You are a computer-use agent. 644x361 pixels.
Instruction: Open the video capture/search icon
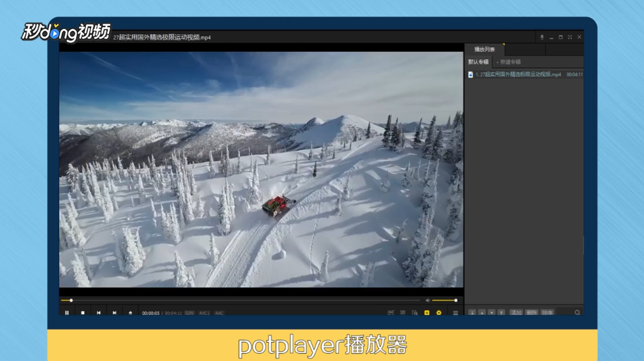(415, 313)
